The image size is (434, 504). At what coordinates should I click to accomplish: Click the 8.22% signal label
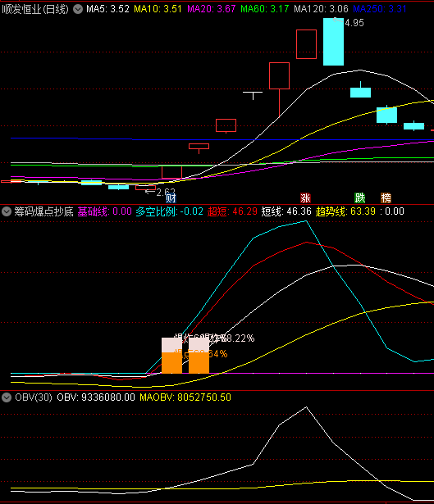click(240, 338)
